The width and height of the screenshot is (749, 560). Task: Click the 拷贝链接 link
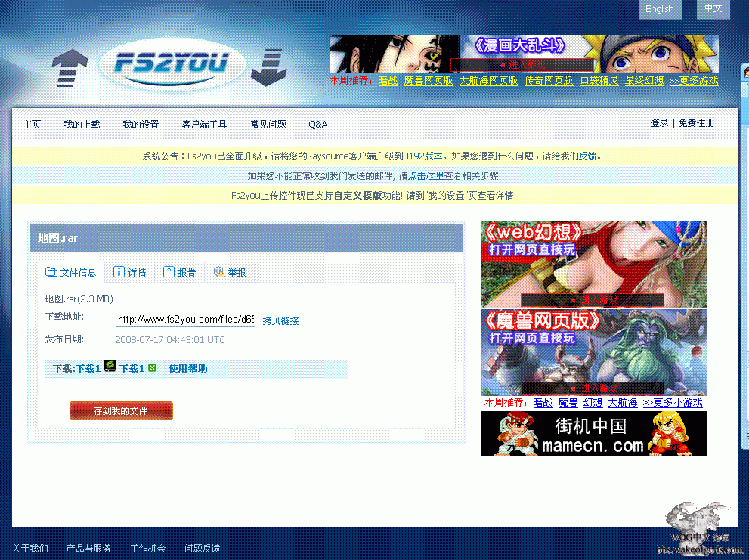(x=281, y=320)
